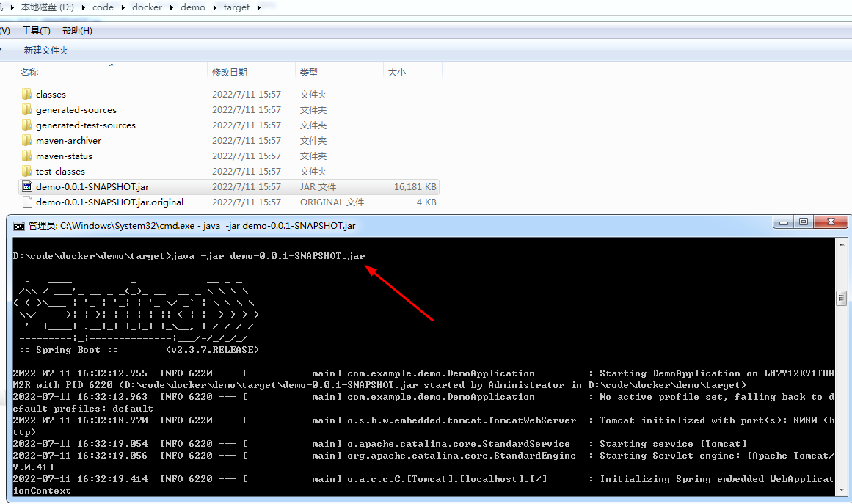This screenshot has width=852, height=504.
Task: Minimize the cmd.exe window
Action: click(x=784, y=222)
